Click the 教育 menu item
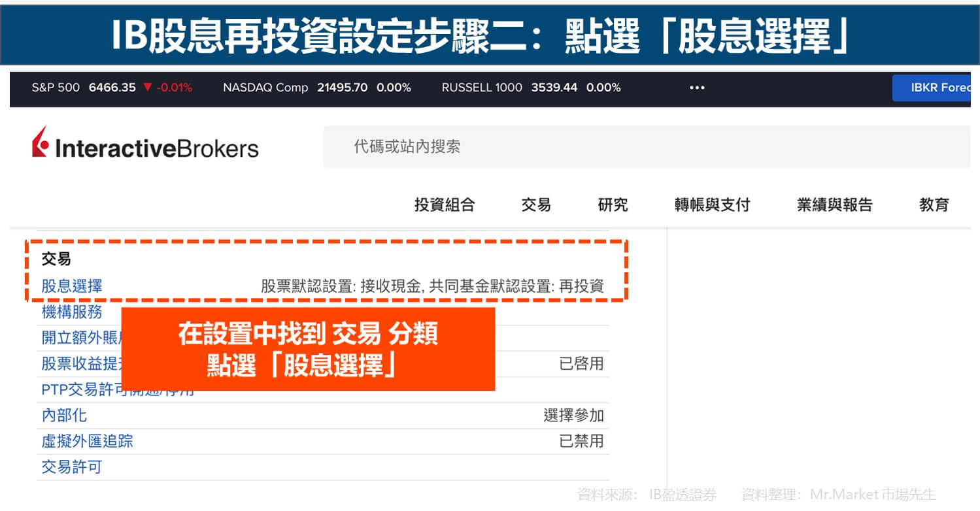Image resolution: width=980 pixels, height=511 pixels. click(934, 205)
